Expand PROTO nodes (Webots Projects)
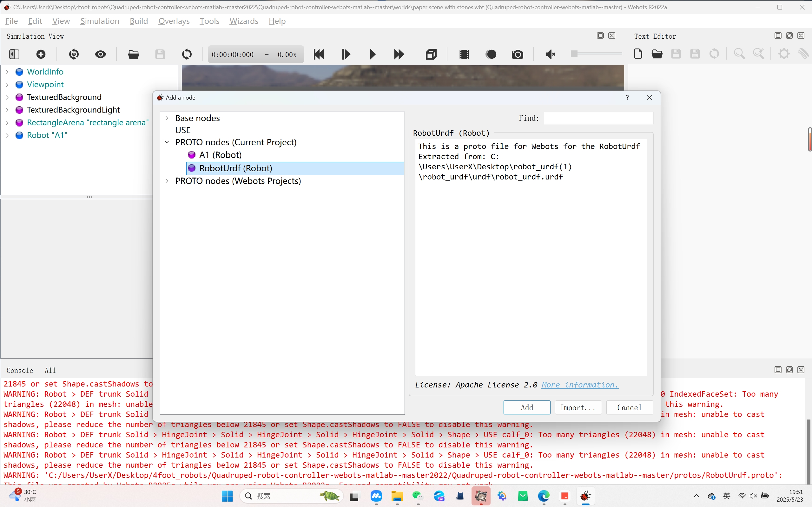This screenshot has width=812, height=507. 167,181
